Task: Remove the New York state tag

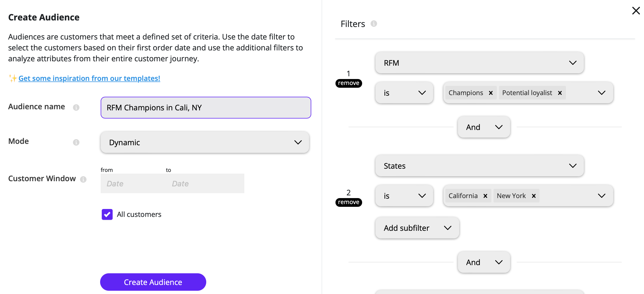Action: tap(534, 196)
